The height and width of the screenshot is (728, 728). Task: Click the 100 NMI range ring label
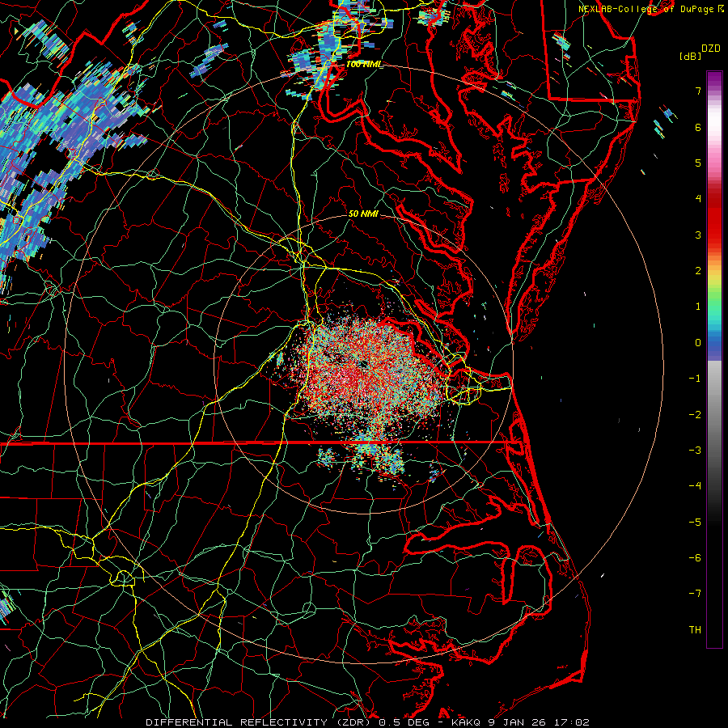point(363,65)
